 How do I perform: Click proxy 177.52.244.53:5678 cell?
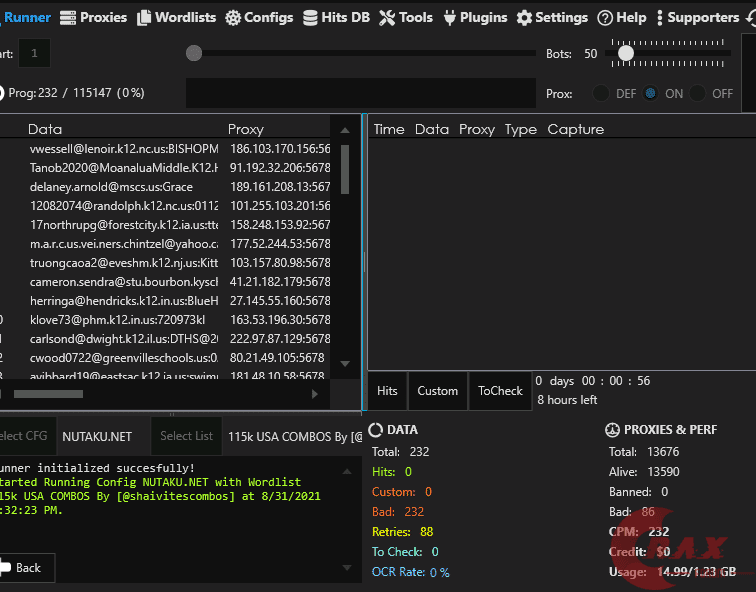click(280, 244)
